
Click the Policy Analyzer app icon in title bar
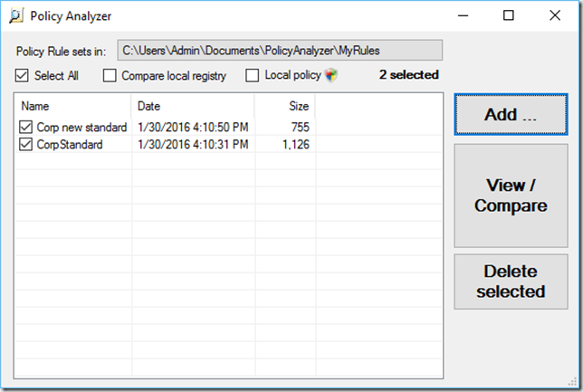click(16, 16)
